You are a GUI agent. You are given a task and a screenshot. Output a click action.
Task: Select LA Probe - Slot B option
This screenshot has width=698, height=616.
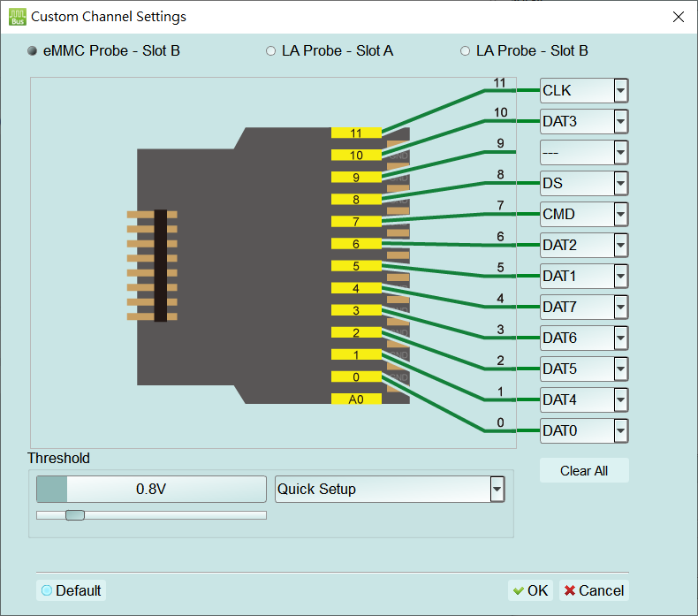click(465, 50)
